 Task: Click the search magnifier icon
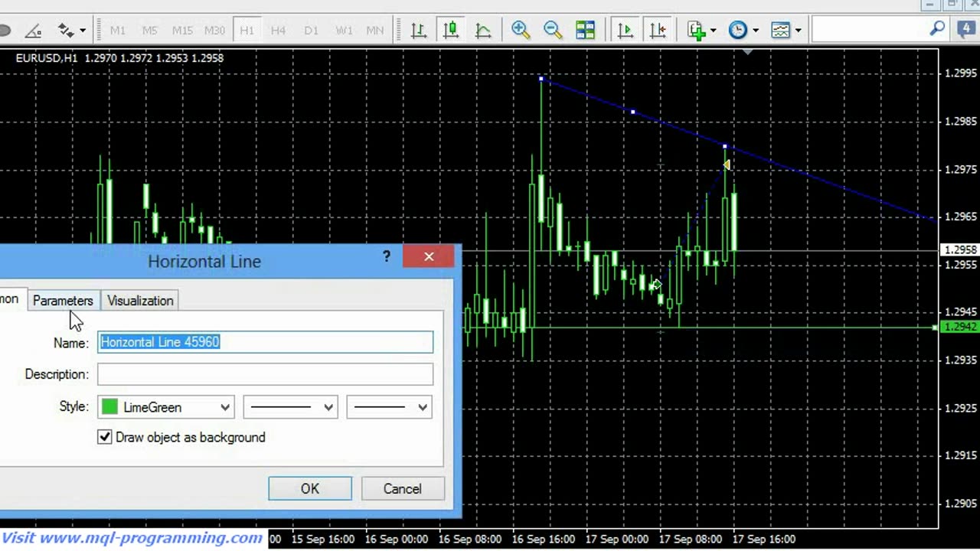pos(937,30)
